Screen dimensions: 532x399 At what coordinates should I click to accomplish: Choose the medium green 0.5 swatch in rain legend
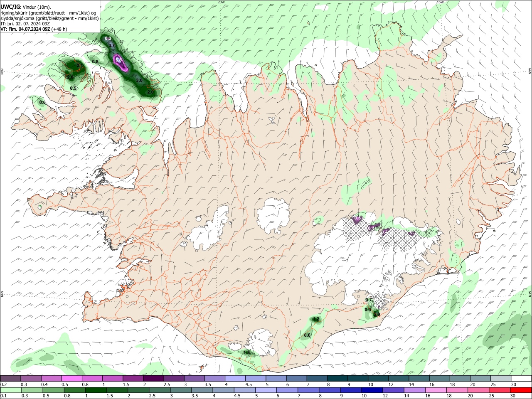pos(53,390)
